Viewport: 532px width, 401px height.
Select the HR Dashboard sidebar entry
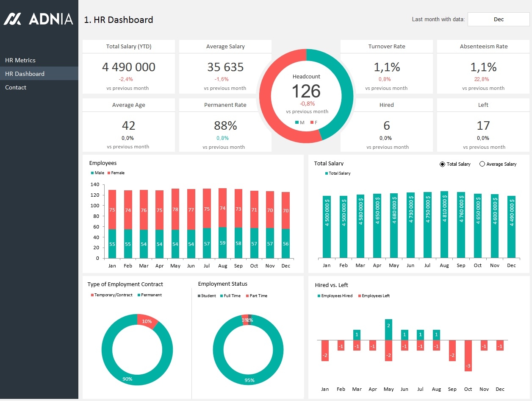click(24, 73)
